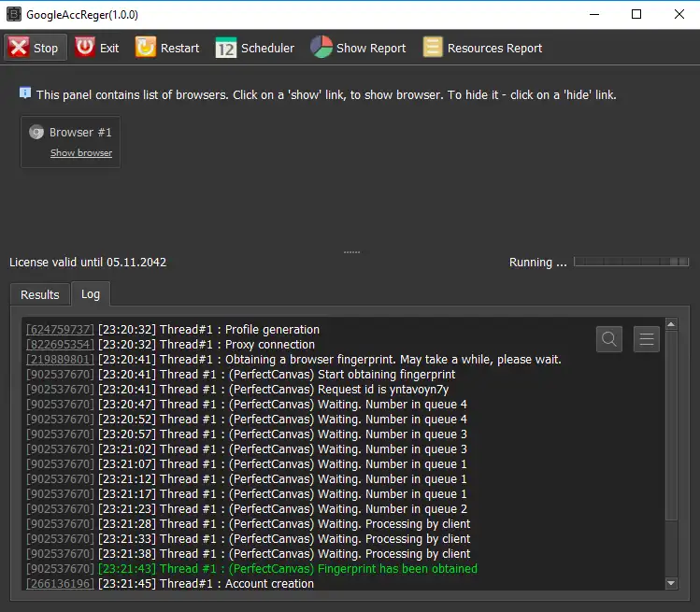The height and width of the screenshot is (612, 700).
Task: Click the 23:20:57 'queue 3' log line
Action: coord(247,434)
